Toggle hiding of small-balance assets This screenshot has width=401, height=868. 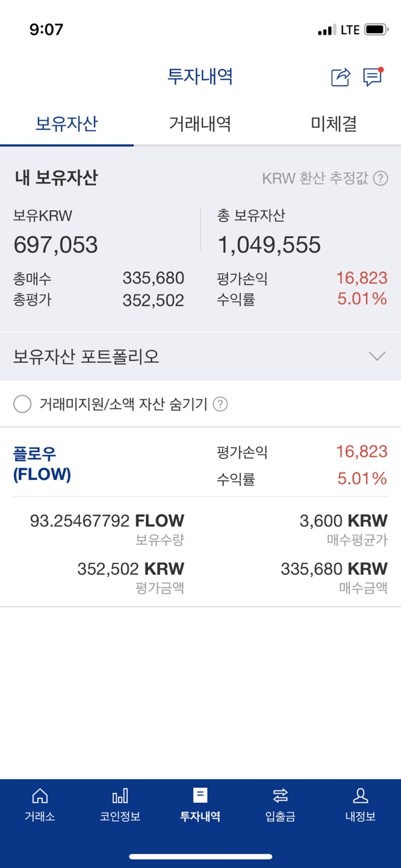[22, 404]
